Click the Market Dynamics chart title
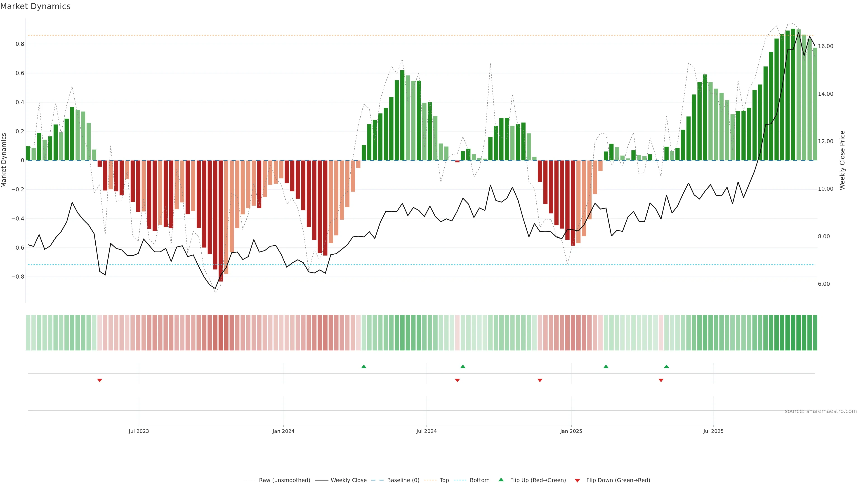The height and width of the screenshot is (488, 868). pos(35,6)
